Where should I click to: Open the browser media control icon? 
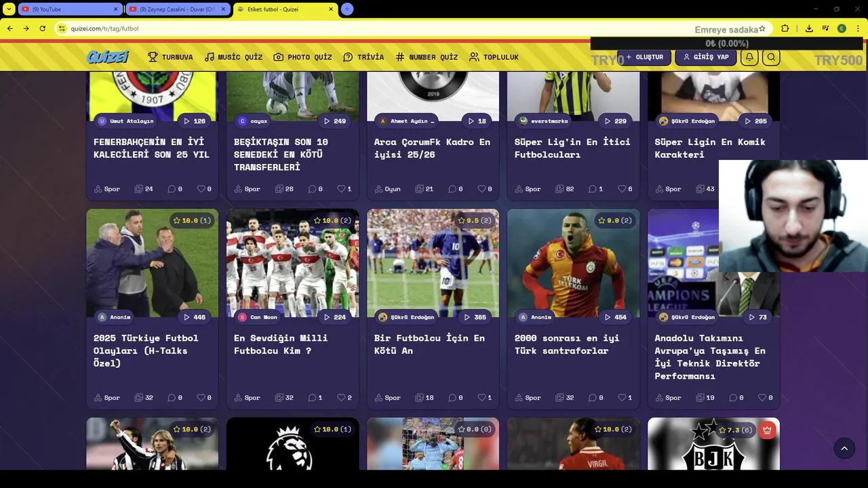pyautogui.click(x=825, y=28)
